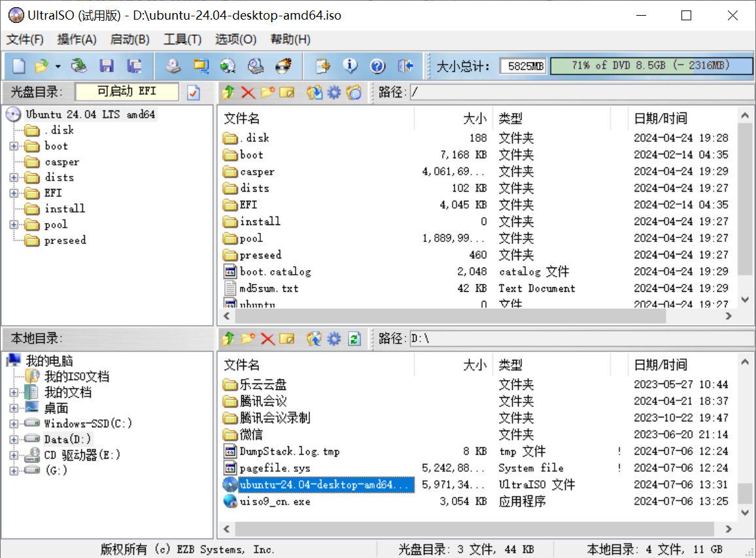The width and height of the screenshot is (756, 558).
Task: Open the 选项(O) menu
Action: (236, 39)
